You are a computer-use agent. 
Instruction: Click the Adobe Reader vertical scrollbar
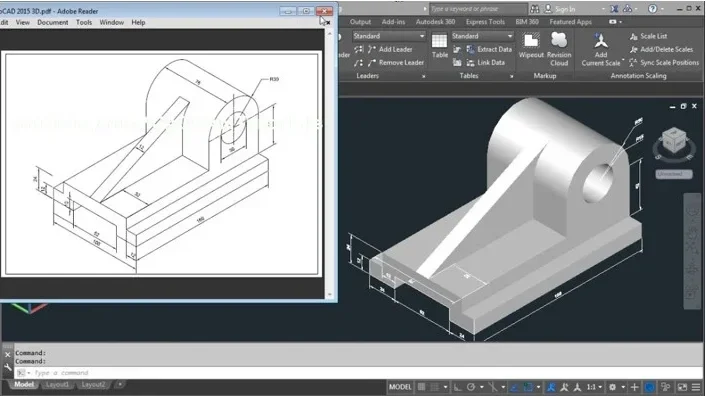[x=330, y=164]
